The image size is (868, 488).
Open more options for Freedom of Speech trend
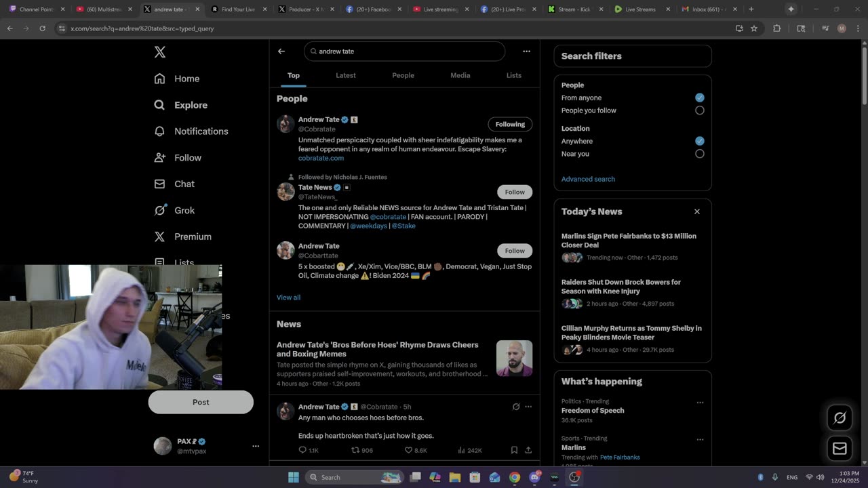point(700,403)
